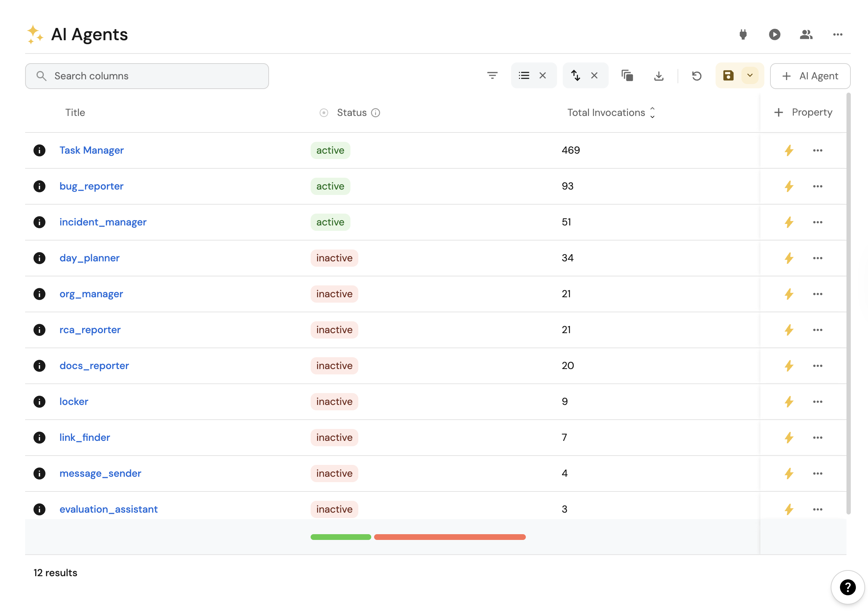Image resolution: width=868 pixels, height=611 pixels.
Task: Click the plug integrations icon in header
Action: tap(743, 34)
